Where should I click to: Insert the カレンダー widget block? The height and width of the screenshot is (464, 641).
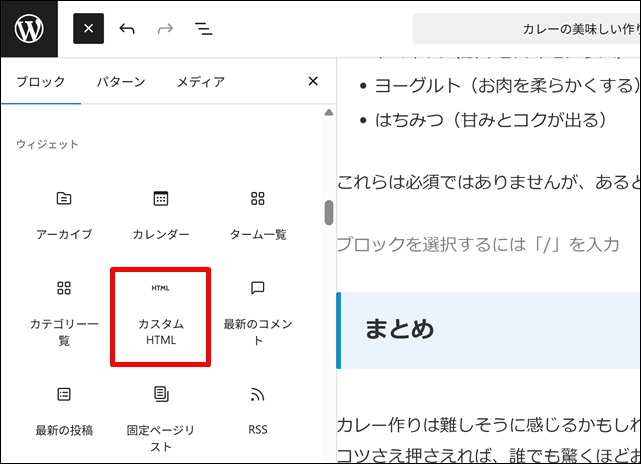click(x=161, y=214)
